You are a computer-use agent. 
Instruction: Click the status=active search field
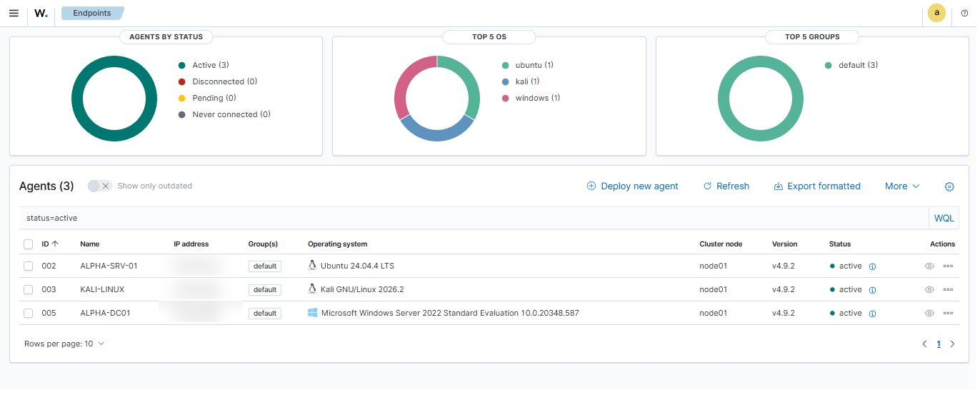click(474, 218)
